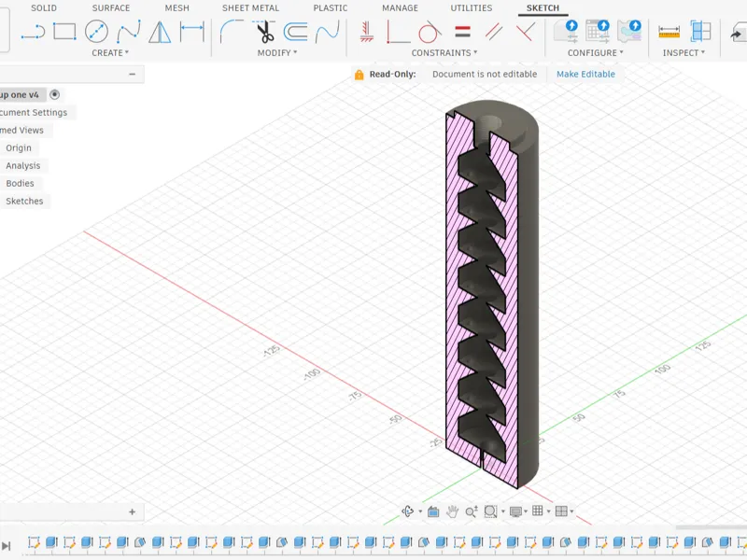Image resolution: width=747 pixels, height=560 pixels.
Task: Choose the 2-point Rectangle sketch tool
Action: click(64, 32)
